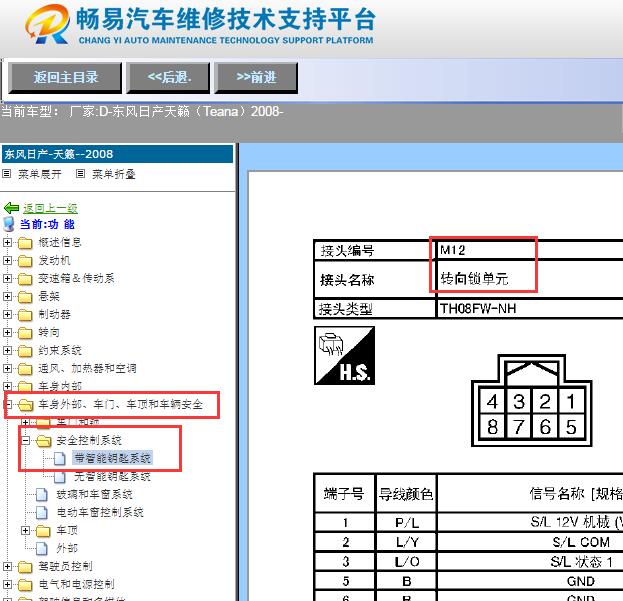Click the open folder icon for 车身外部、车门、车顶和车辆安全
The height and width of the screenshot is (601, 623).
[x=26, y=405]
